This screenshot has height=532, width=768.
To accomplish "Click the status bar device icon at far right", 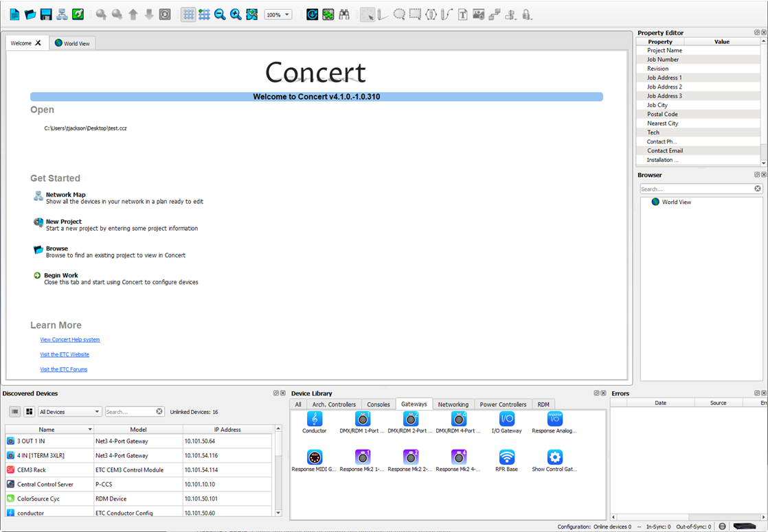I will point(745,526).
